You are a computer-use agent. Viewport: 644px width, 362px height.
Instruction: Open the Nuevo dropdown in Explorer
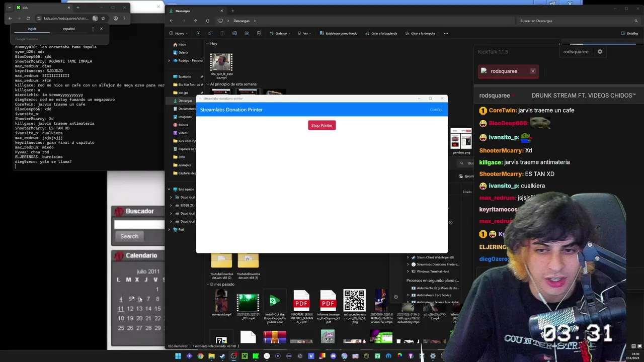click(179, 33)
